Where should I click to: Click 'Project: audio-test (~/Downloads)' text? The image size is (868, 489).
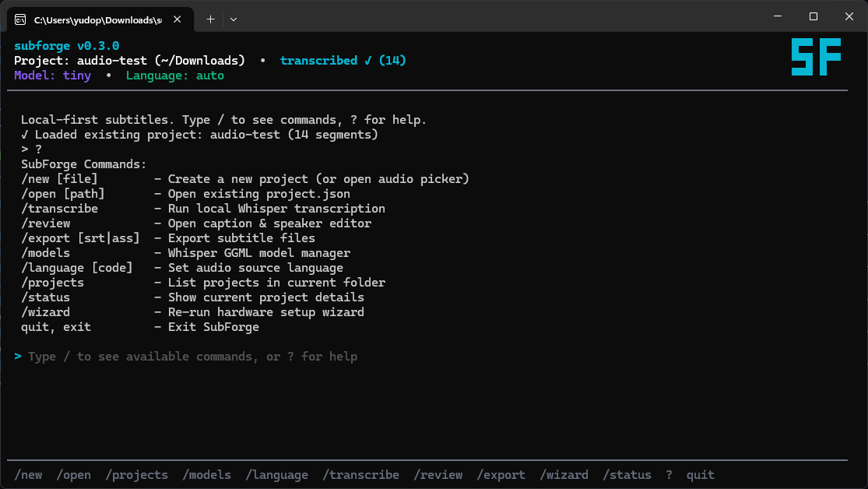pos(129,61)
